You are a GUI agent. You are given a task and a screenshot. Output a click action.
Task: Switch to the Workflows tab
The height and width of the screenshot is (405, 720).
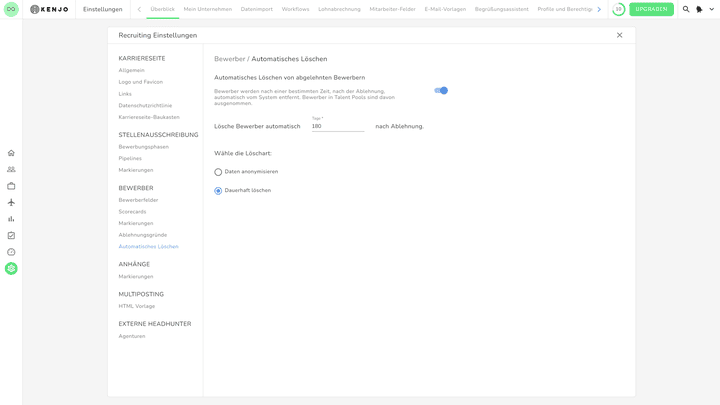point(295,9)
